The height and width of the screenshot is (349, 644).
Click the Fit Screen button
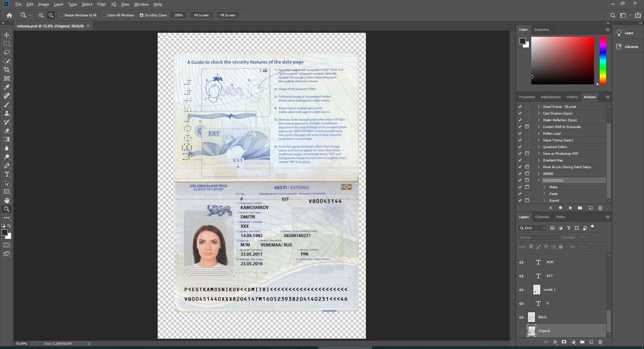201,15
